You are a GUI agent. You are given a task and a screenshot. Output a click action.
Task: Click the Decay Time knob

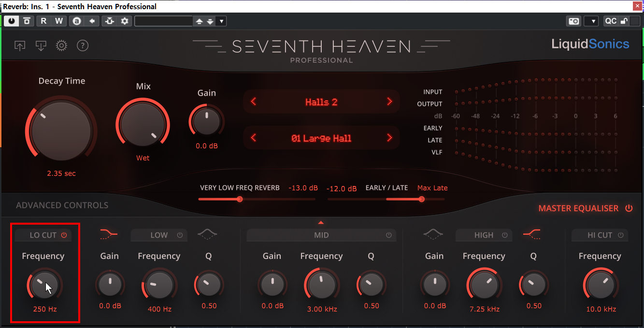pyautogui.click(x=61, y=131)
